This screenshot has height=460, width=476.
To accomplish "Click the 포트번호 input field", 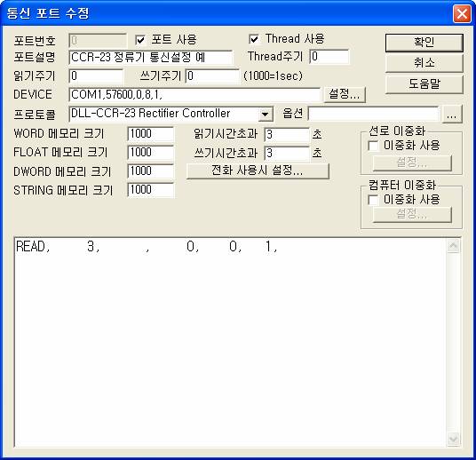I will pos(98,40).
